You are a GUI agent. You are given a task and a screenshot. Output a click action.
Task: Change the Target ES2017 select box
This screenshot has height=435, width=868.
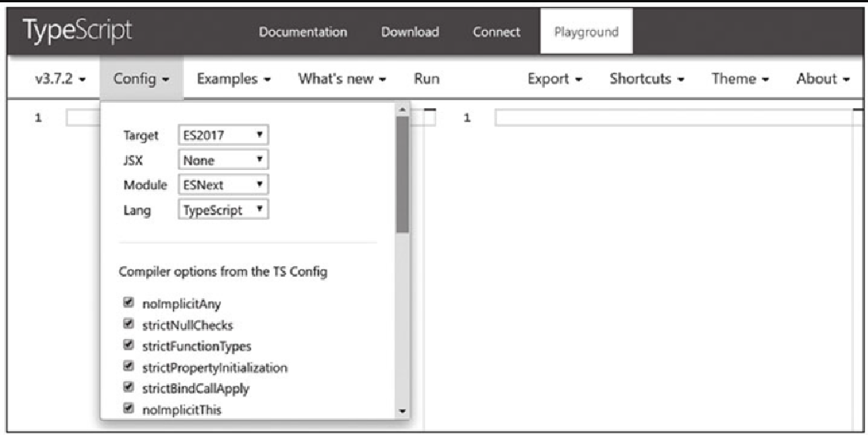click(x=223, y=135)
